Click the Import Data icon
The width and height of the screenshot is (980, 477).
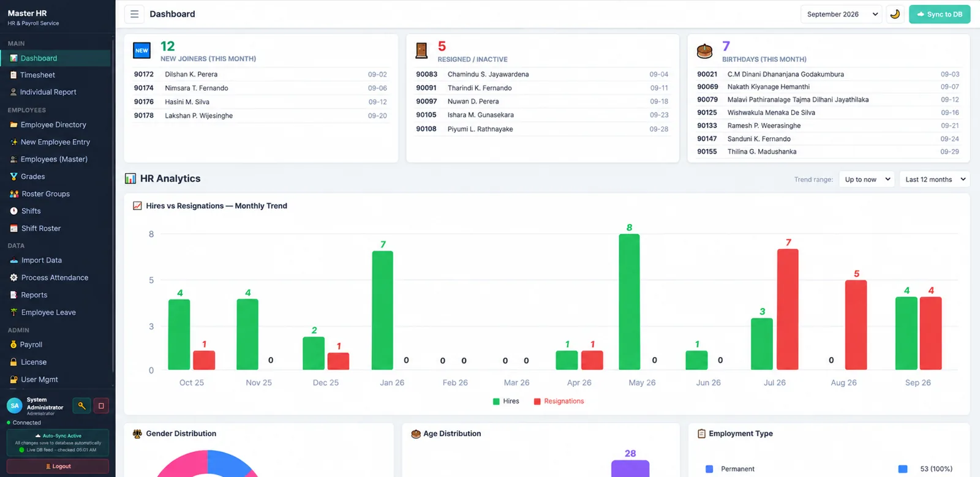[13, 260]
